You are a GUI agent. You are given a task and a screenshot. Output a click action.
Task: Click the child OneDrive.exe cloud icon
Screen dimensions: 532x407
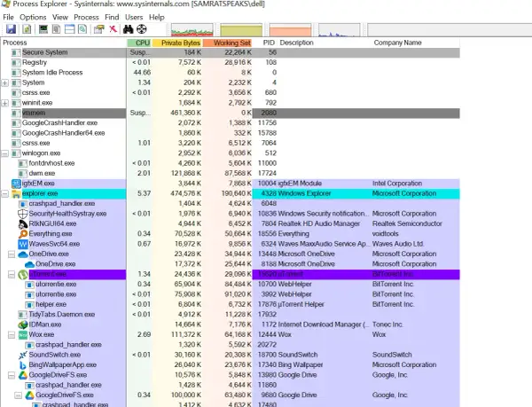(29, 264)
